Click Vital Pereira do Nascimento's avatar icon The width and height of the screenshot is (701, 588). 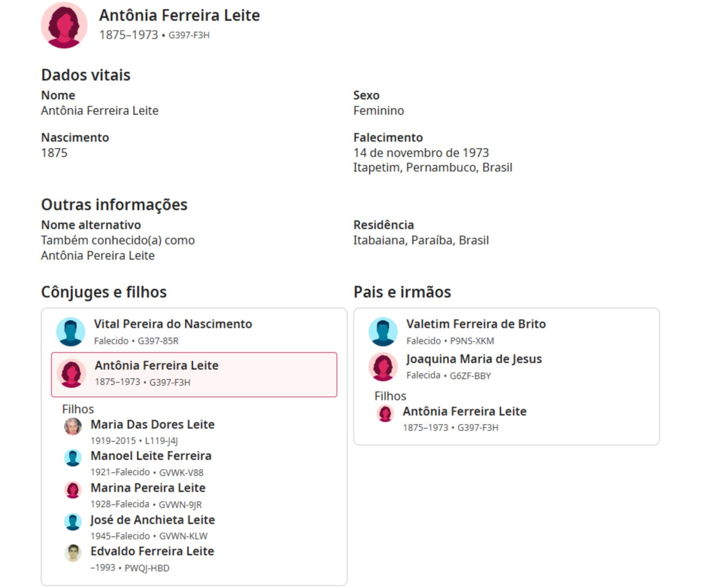pos(70,331)
